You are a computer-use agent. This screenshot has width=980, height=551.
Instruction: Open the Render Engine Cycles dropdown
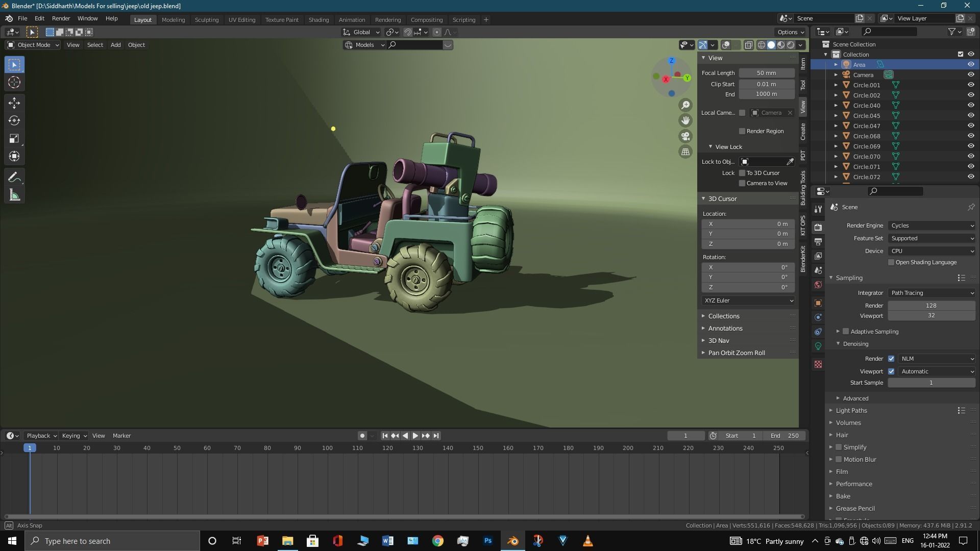point(932,226)
